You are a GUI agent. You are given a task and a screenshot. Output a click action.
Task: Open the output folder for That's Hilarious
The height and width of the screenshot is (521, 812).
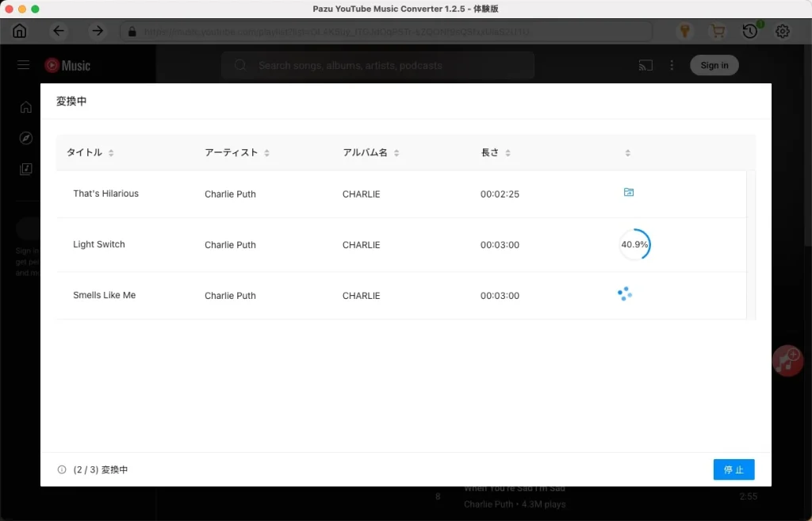(x=628, y=192)
